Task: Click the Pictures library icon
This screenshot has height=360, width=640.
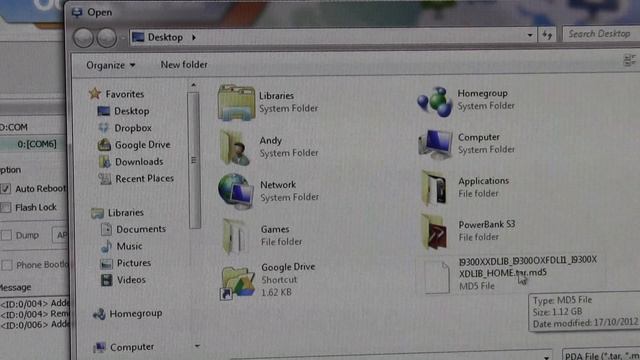Action: [106, 263]
